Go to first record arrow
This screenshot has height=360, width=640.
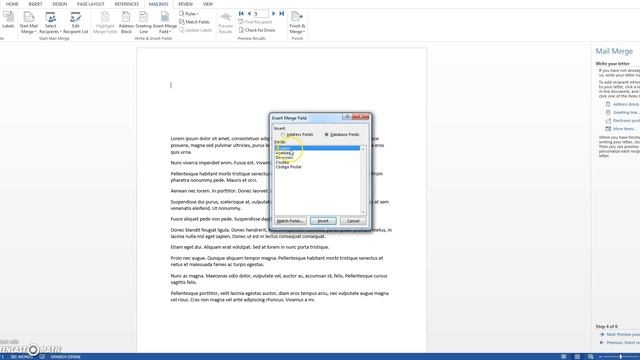[x=241, y=13]
